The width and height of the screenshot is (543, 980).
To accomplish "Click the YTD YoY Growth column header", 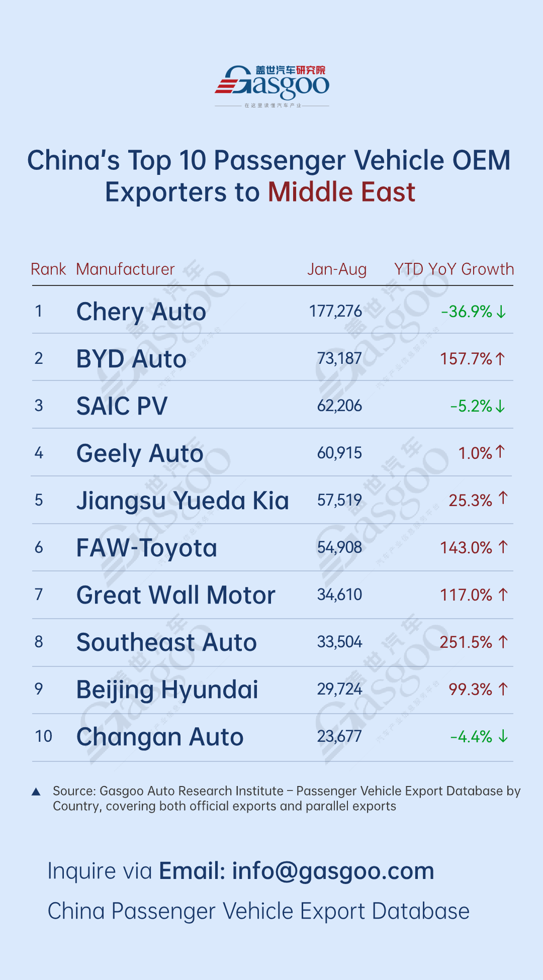I will pyautogui.click(x=454, y=269).
